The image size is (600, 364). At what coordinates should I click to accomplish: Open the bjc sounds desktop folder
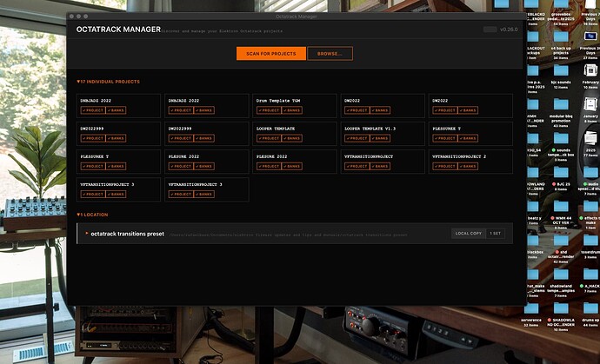tap(561, 70)
